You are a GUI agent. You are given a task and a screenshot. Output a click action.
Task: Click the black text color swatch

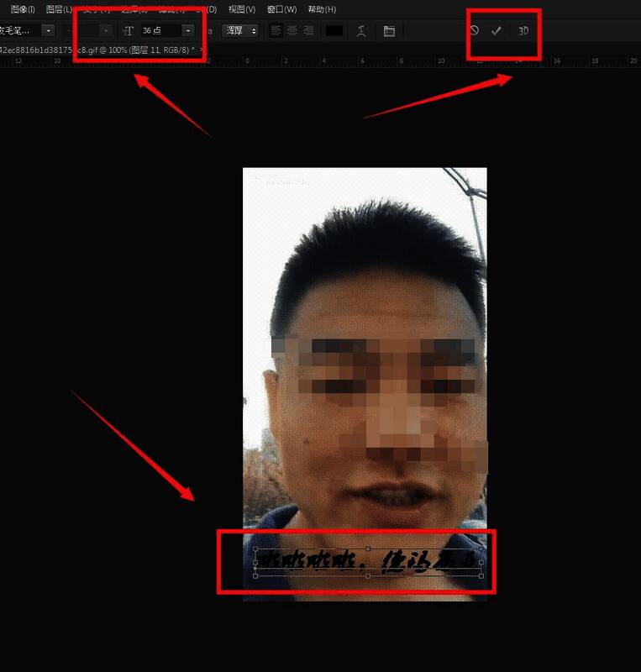334,31
